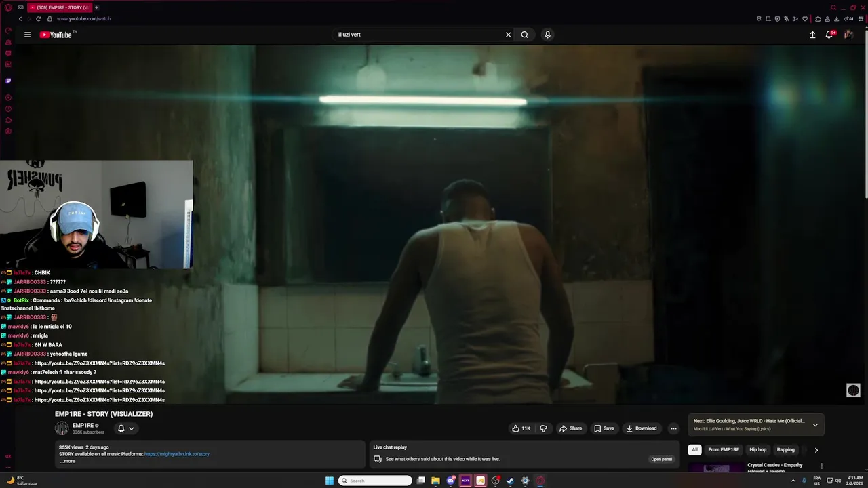Viewport: 868px width, 488px height.
Task: Clear the search box text
Action: [508, 35]
